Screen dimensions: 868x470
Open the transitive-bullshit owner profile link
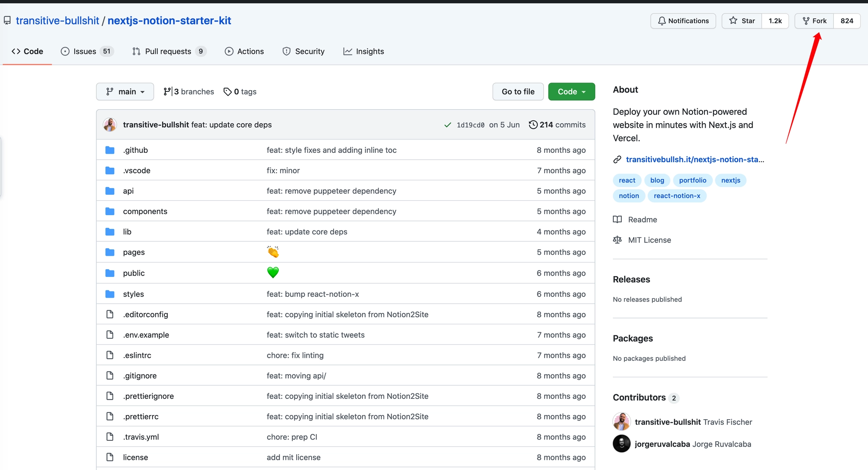click(58, 21)
